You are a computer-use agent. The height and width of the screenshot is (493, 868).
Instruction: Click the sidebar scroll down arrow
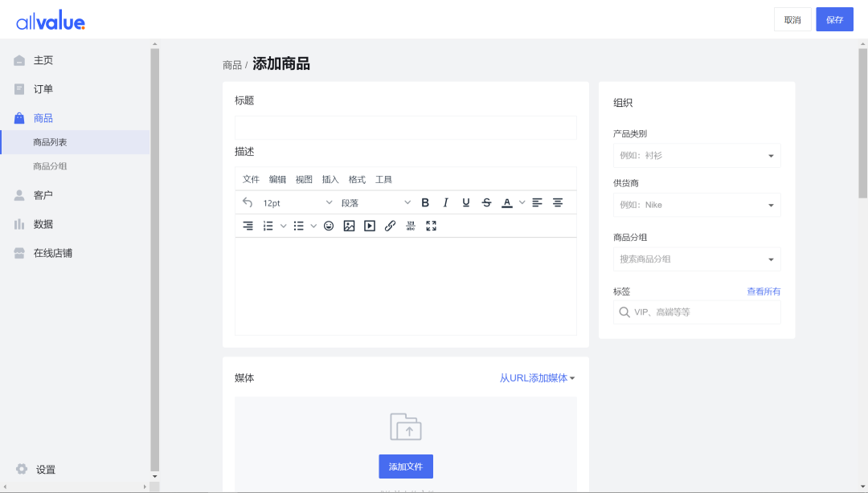click(x=155, y=476)
